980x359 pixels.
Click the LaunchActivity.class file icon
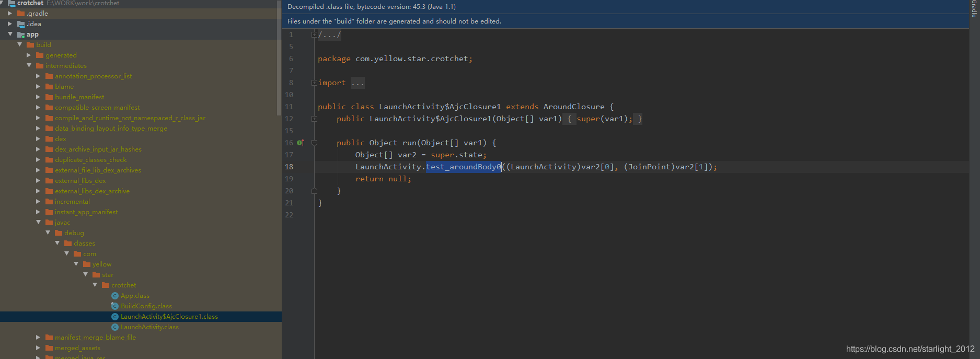point(115,327)
